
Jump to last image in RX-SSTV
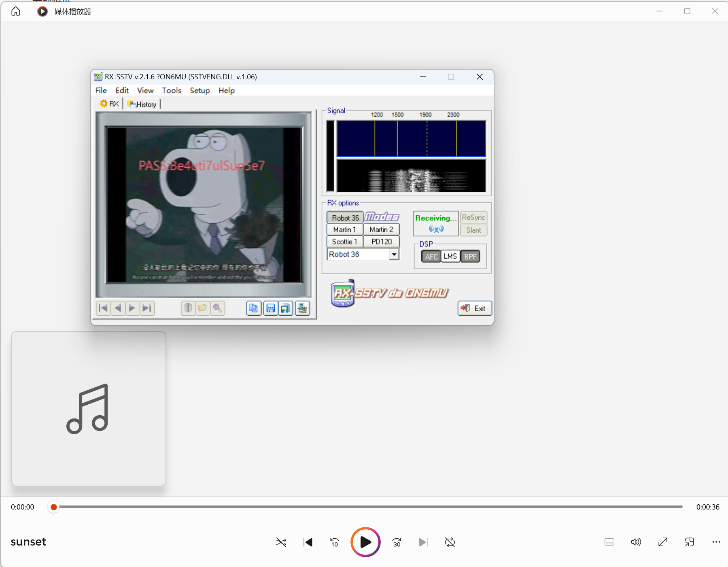coord(147,308)
